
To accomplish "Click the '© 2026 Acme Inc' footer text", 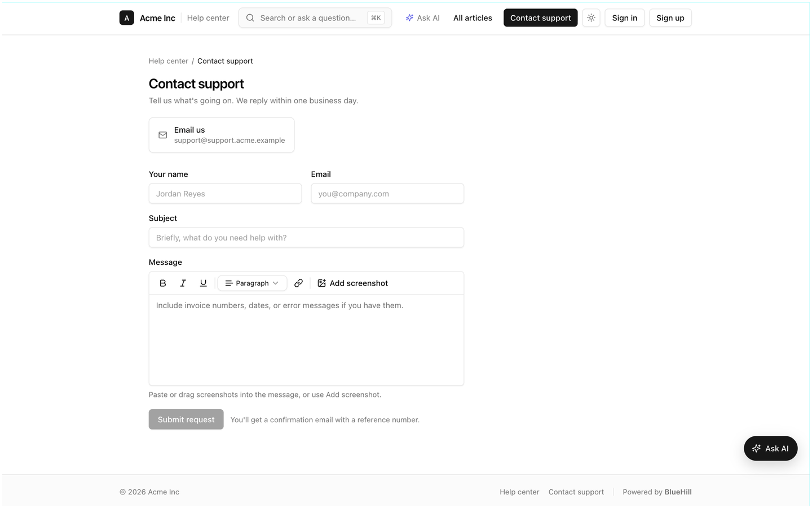I will (149, 492).
